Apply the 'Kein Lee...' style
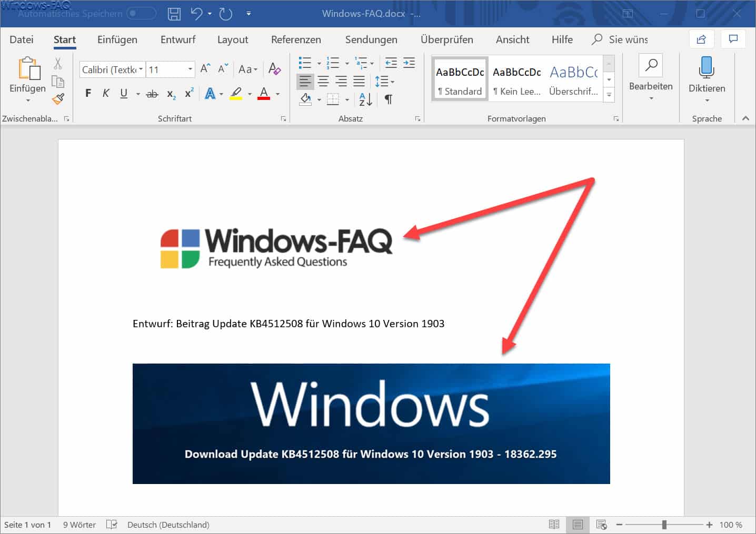 tap(516, 79)
